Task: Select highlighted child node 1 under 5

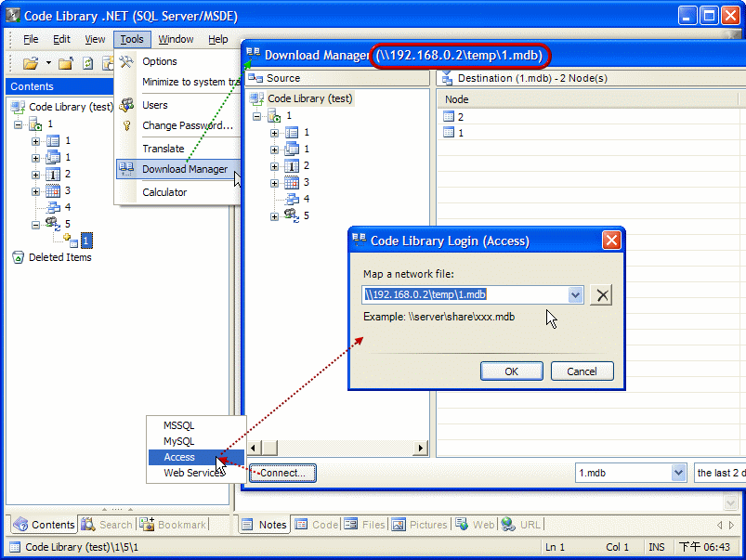Action: [86, 241]
